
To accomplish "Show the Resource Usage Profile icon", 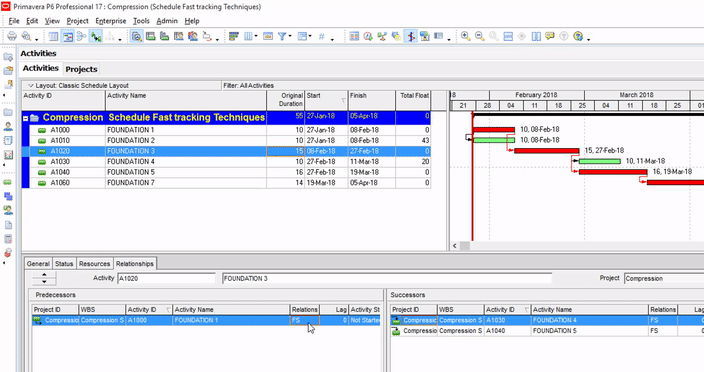I will 193,36.
